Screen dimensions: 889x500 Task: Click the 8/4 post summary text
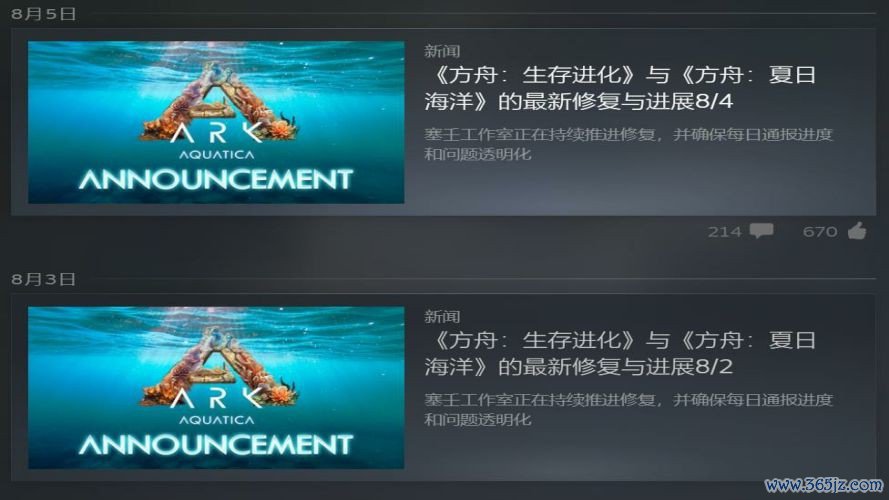coord(628,144)
